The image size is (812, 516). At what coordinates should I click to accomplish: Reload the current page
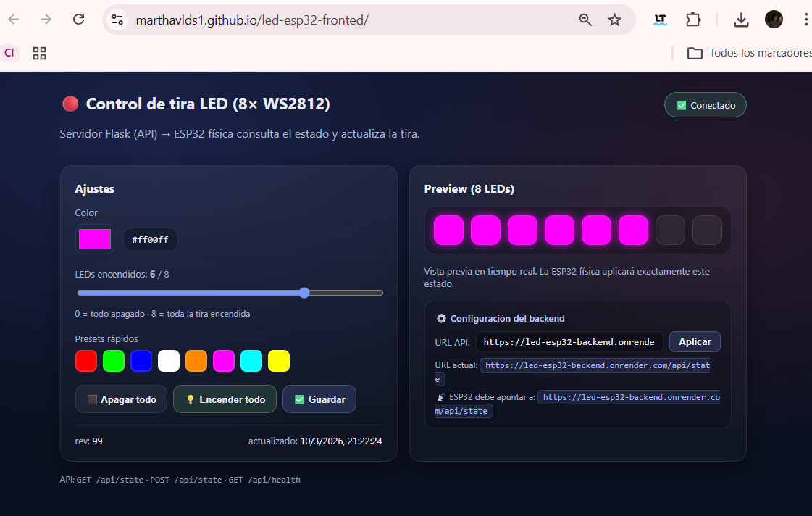78,20
